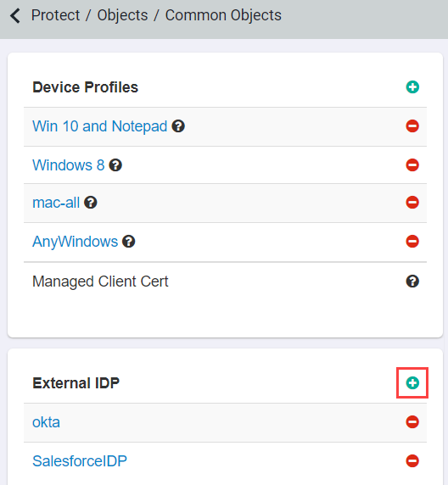The height and width of the screenshot is (485, 448).
Task: Open the SalesforceIDP link
Action: point(80,461)
